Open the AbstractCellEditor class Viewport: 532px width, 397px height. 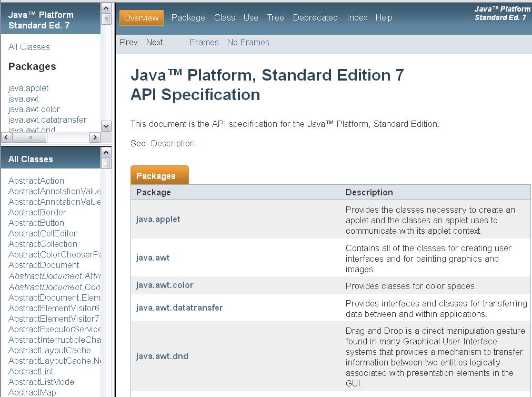[43, 233]
